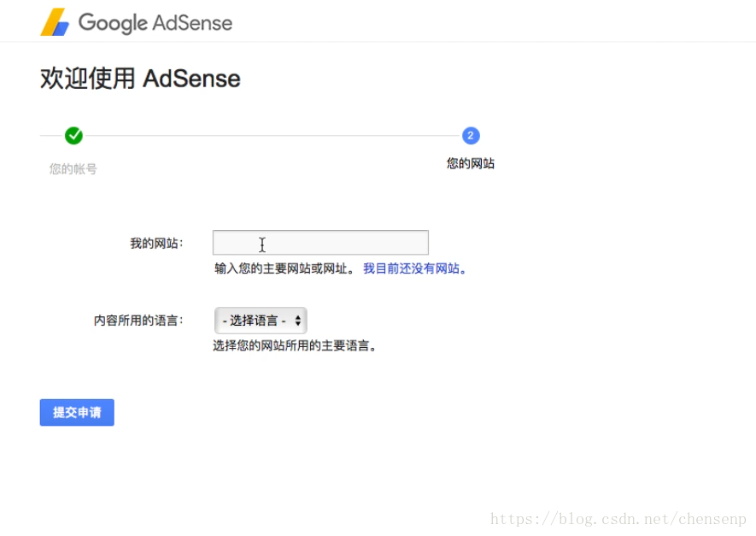The height and width of the screenshot is (536, 756).
Task: Click the 选择您的网站所用的主要语言 hint text
Action: (295, 345)
